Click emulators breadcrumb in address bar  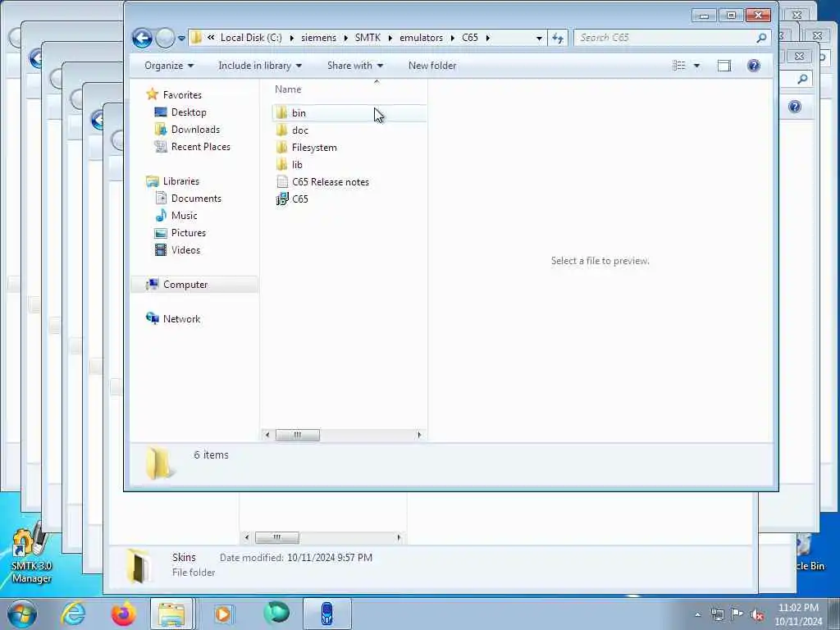pos(421,38)
